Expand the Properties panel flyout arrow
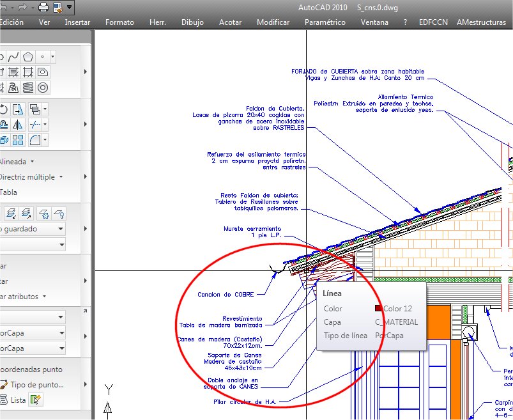The image size is (513, 420). point(86,336)
